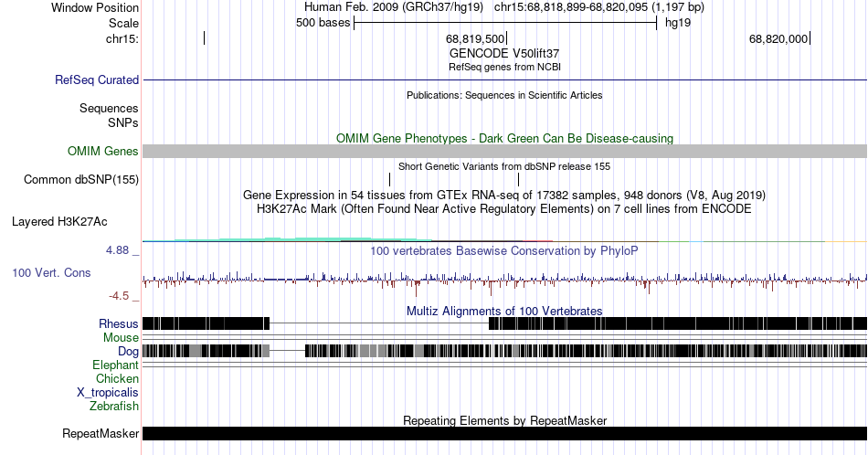Click the Rhesus alignment row label
This screenshot has height=455, width=868.
[119, 323]
